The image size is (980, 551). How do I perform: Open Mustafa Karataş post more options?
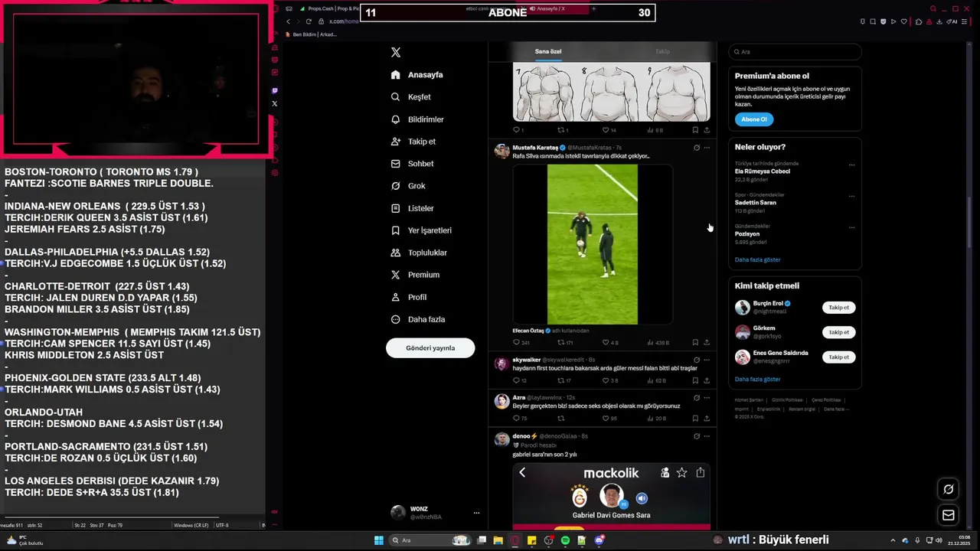[707, 148]
